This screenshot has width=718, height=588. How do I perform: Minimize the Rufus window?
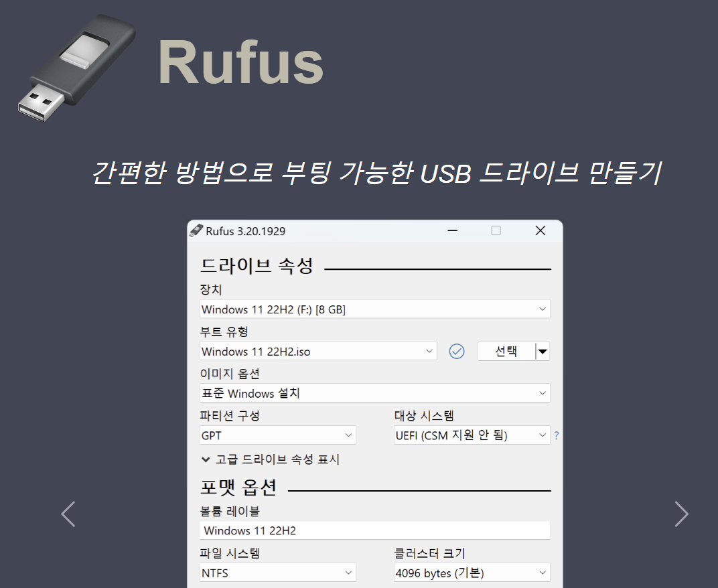(453, 231)
